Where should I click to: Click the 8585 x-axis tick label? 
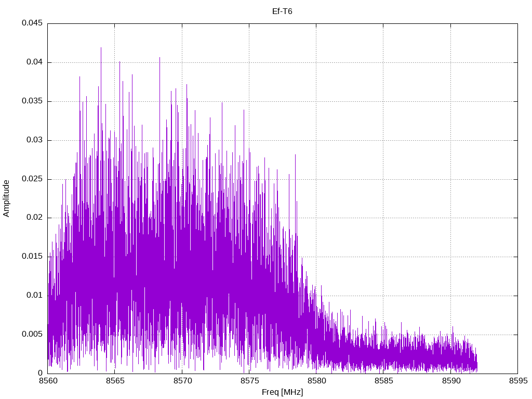tap(384, 381)
